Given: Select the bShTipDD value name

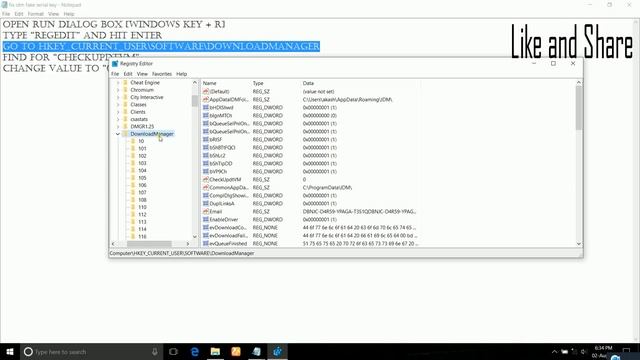Looking at the screenshot, I should [220, 163].
